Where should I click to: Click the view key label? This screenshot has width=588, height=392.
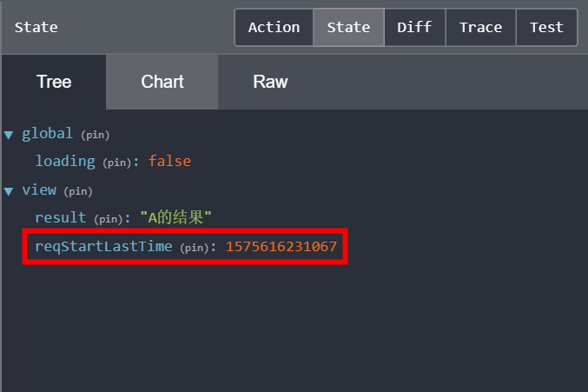click(x=39, y=190)
